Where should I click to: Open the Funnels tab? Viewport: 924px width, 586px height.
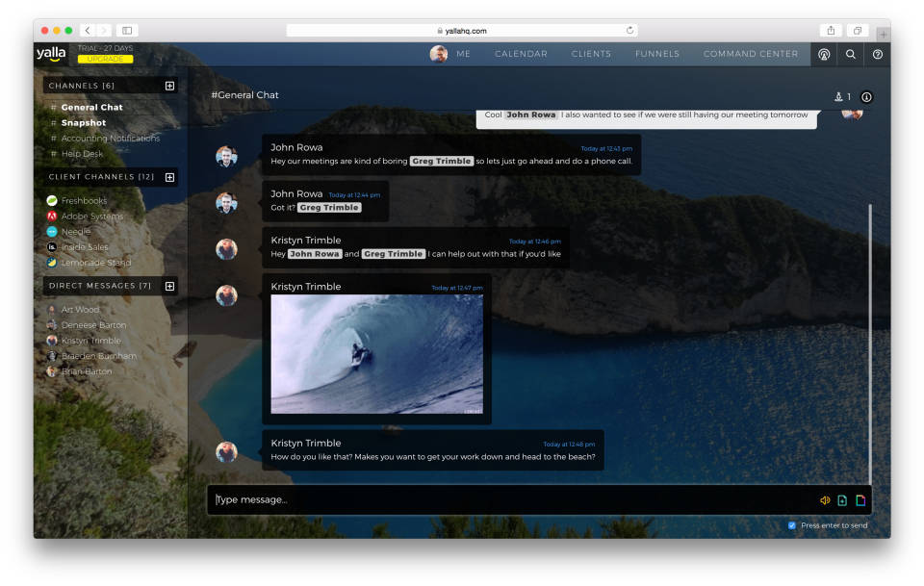[x=656, y=54]
